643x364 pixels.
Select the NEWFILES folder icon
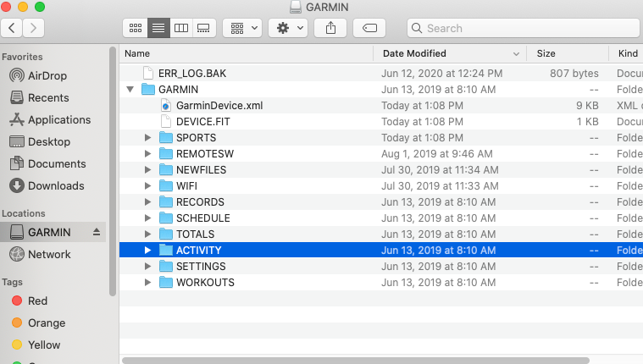tap(166, 169)
